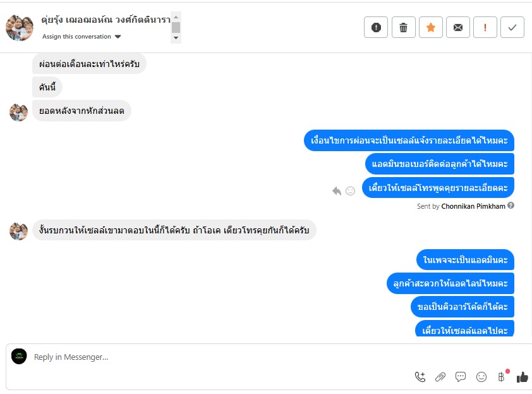Mark conversation as spam with octagon icon
Image resolution: width=532 pixels, height=394 pixels.
(x=376, y=27)
